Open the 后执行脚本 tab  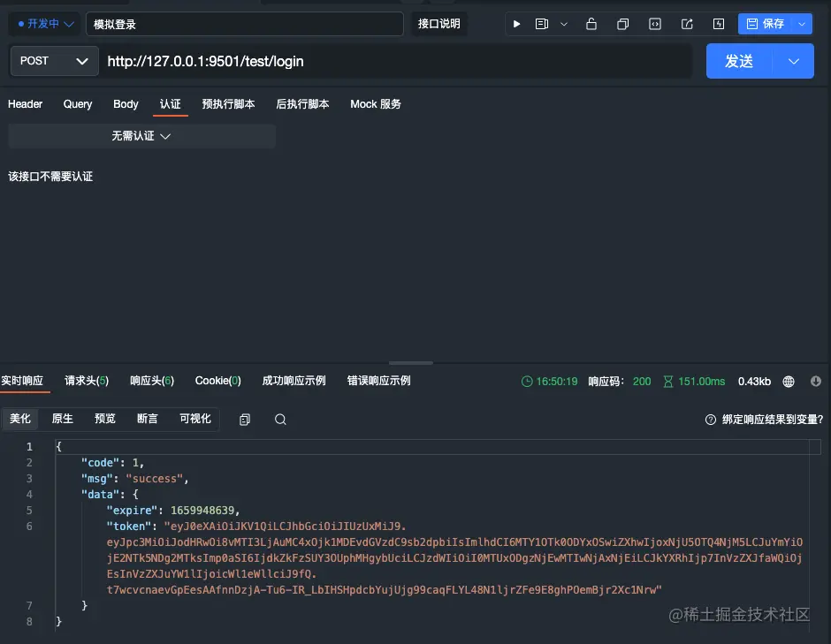[x=302, y=104]
